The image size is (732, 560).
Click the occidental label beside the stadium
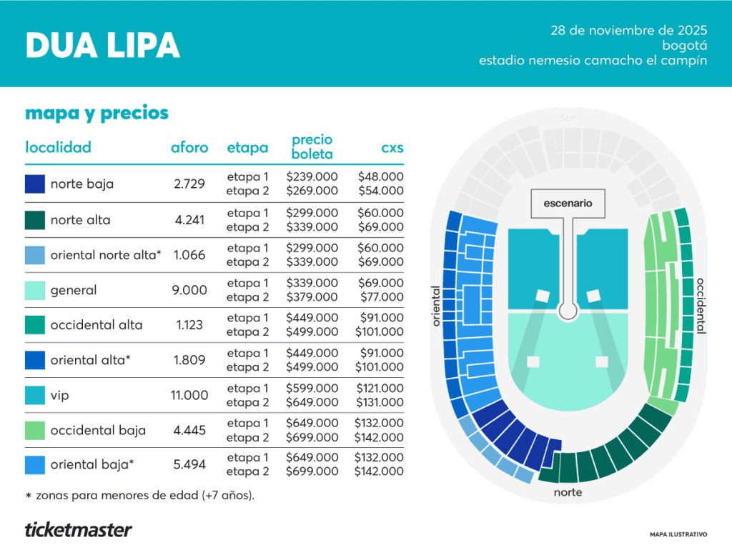(701, 306)
